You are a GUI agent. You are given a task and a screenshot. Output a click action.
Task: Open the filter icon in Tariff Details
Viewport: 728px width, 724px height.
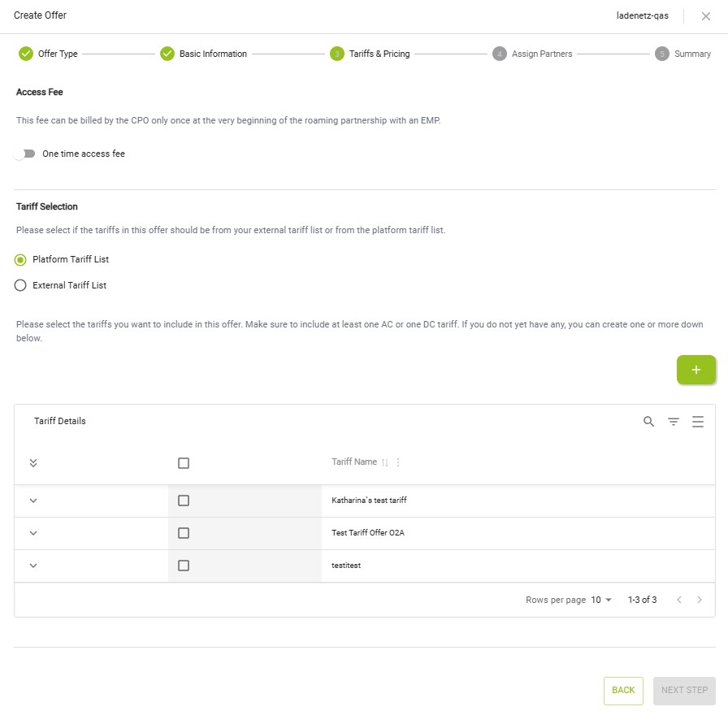tap(673, 421)
